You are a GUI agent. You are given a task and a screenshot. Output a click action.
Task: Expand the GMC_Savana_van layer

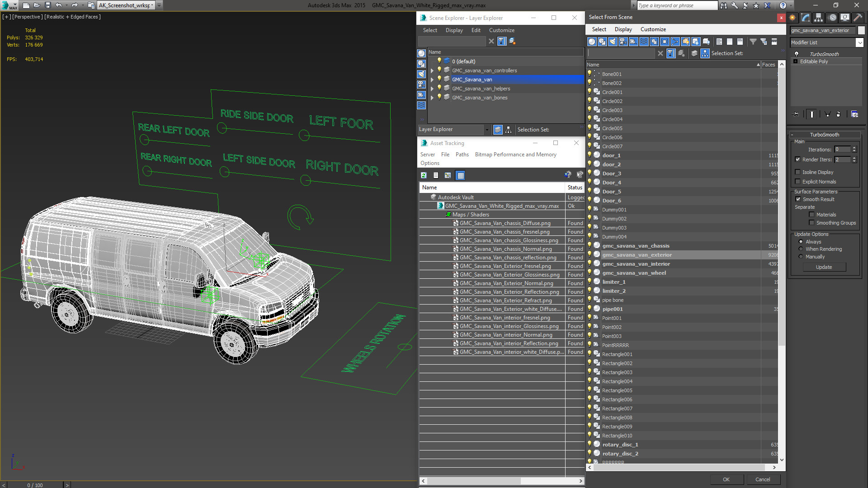432,80
